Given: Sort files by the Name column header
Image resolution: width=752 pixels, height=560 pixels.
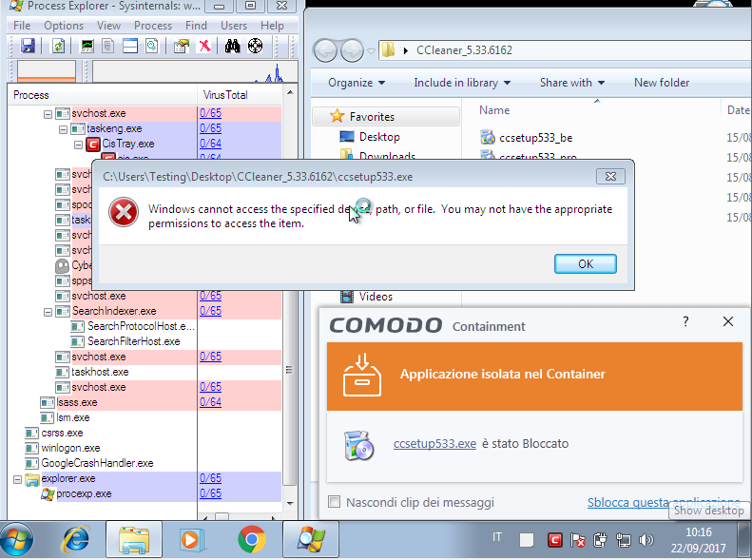Looking at the screenshot, I should click(494, 110).
